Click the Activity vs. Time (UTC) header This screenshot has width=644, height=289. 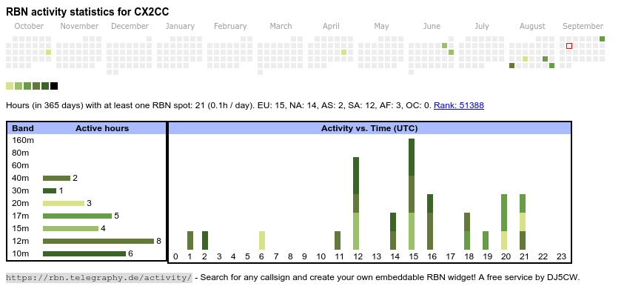(x=369, y=128)
